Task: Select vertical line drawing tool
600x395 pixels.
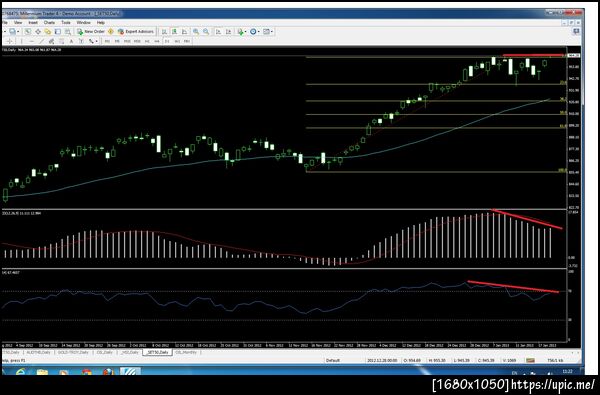Action: pyautogui.click(x=21, y=41)
